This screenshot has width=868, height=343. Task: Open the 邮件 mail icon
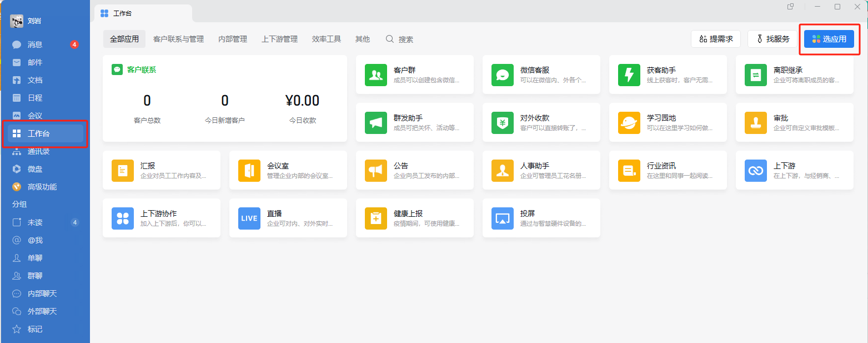pyautogui.click(x=17, y=62)
